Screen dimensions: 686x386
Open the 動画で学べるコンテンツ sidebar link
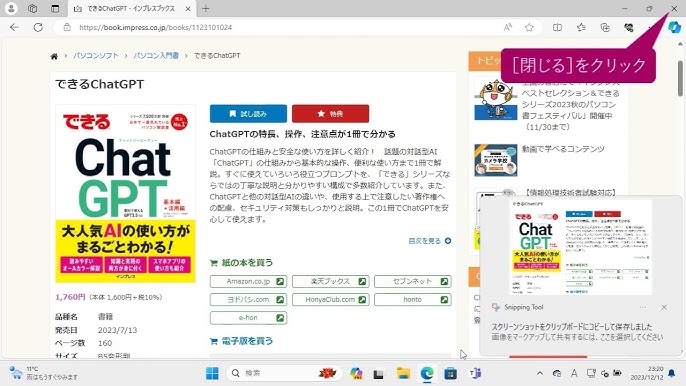click(x=563, y=149)
